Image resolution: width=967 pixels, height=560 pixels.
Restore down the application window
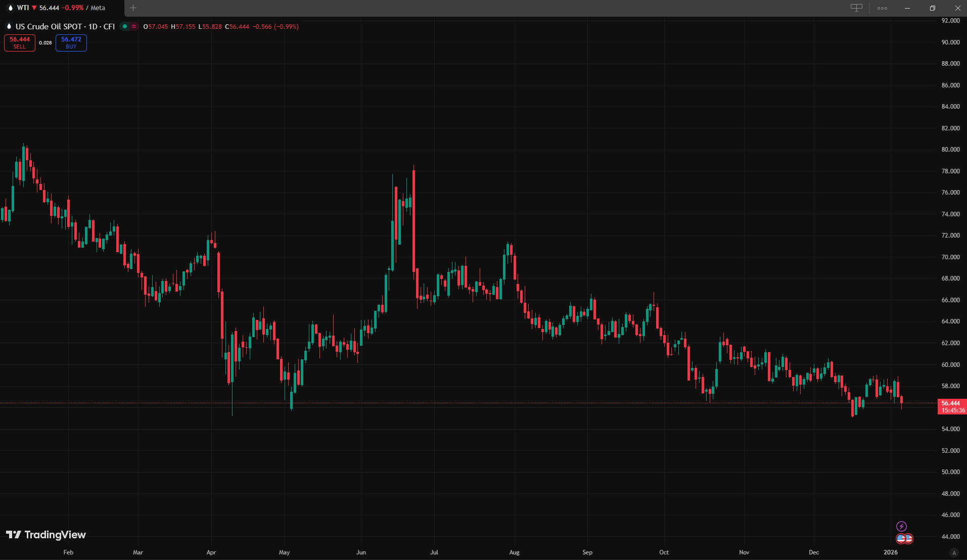933,8
